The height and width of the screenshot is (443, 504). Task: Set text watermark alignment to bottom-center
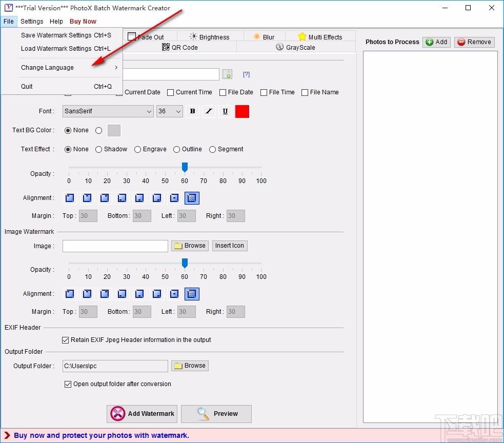point(139,198)
